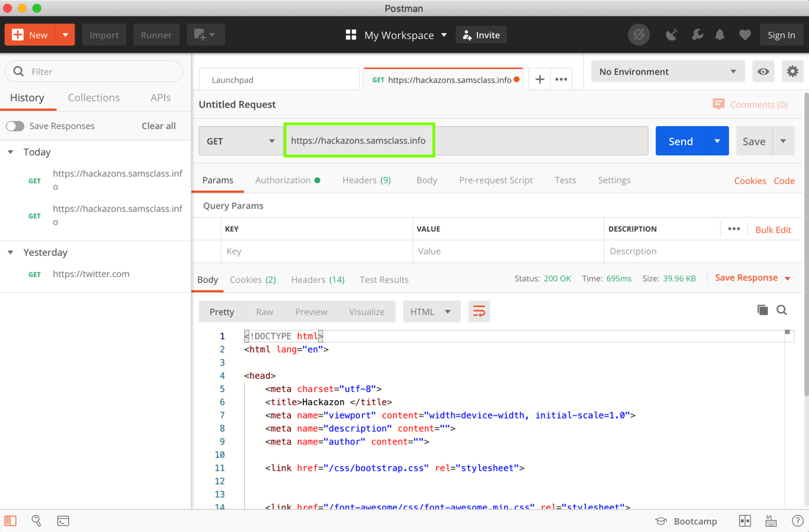Open the HTML format dropdown

(x=429, y=311)
